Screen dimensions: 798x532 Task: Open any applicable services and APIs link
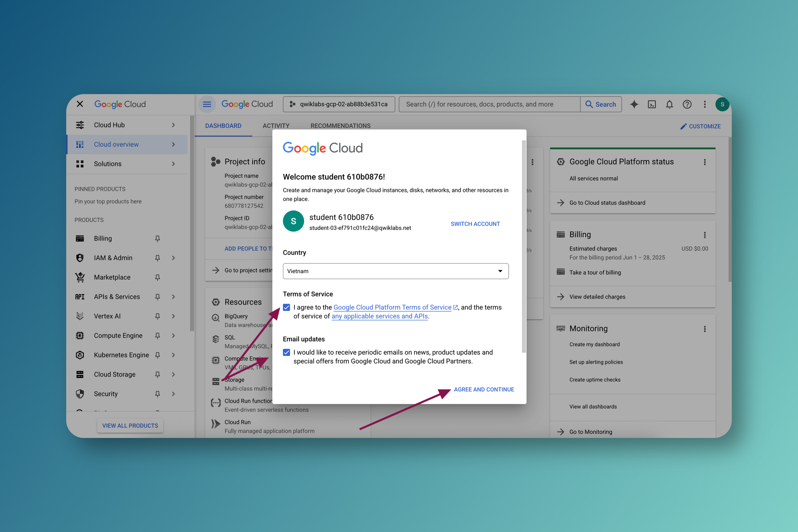[x=379, y=316]
